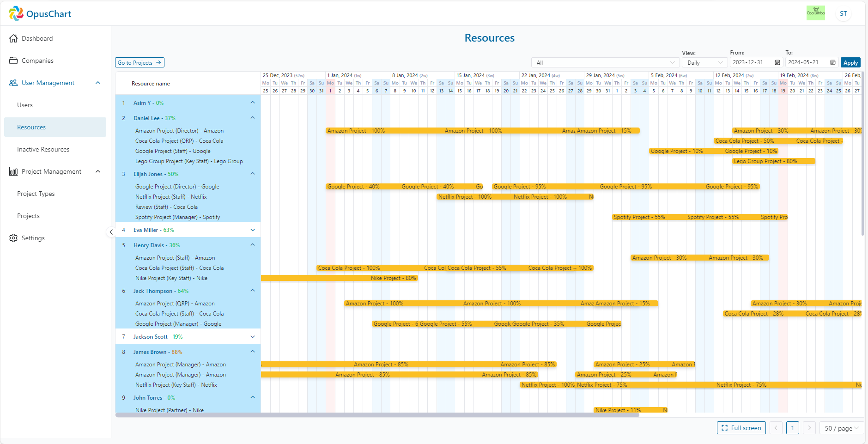This screenshot has width=868, height=444.
Task: Click page 1 in the pagination control
Action: coord(793,428)
